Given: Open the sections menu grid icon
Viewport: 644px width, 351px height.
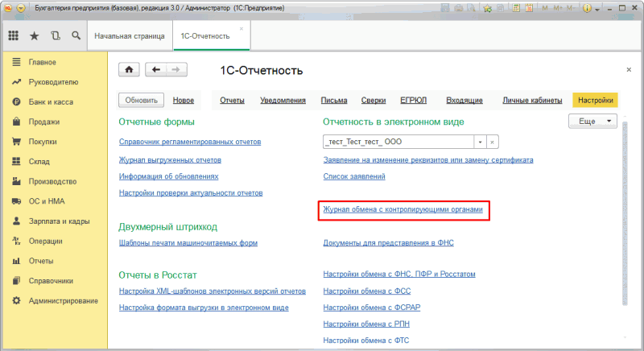Looking at the screenshot, I should pos(14,36).
